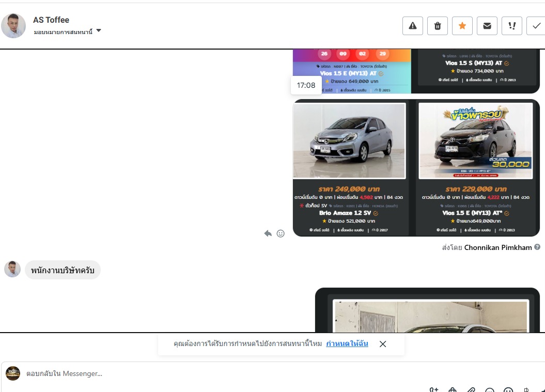
Task: React to the message with smiley icon
Action: tap(281, 233)
